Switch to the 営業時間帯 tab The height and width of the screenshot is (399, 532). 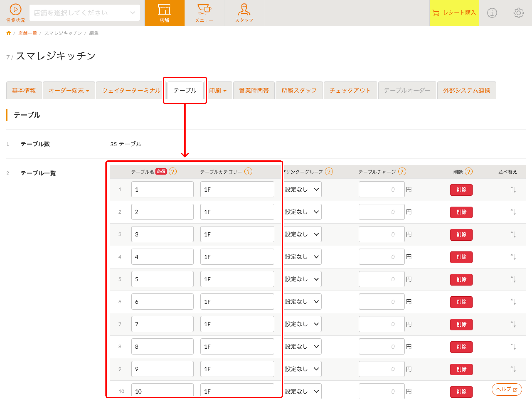(254, 90)
